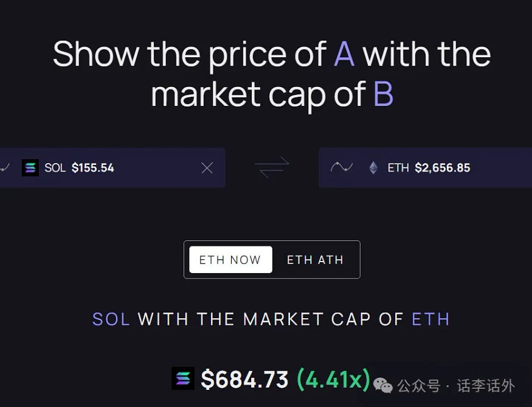Viewport: 532px width, 407px height.
Task: Click the purple letter A in the heading
Action: tap(344, 54)
